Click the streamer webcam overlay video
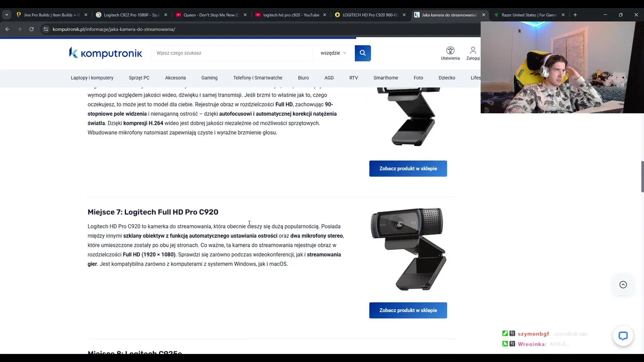The image size is (644, 362). click(x=562, y=67)
